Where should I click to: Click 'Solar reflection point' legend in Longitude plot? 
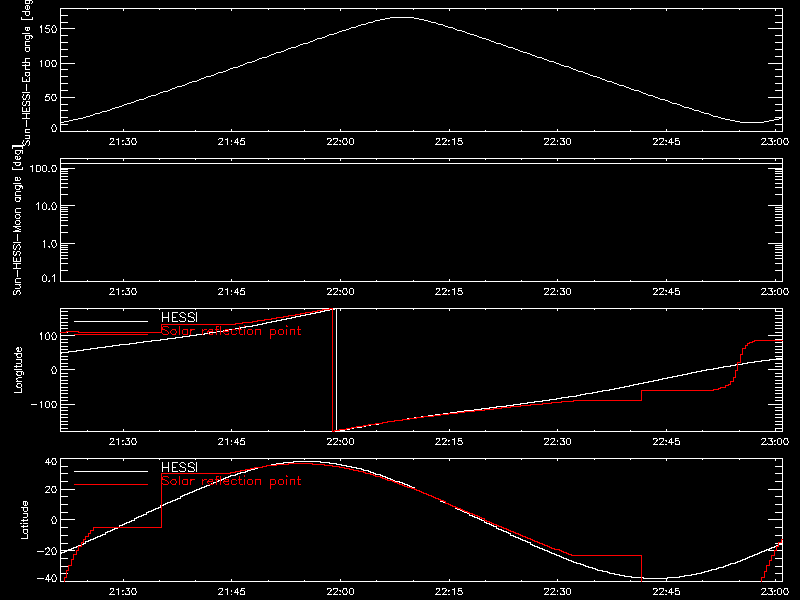(x=231, y=331)
